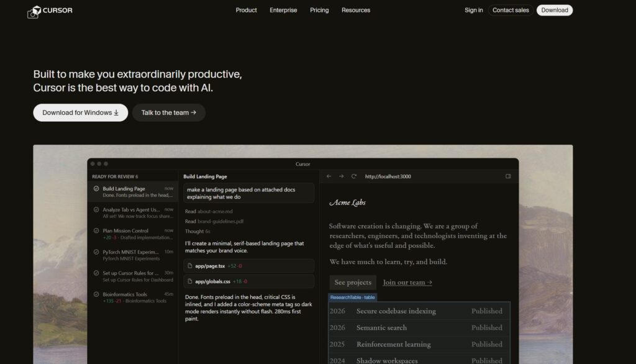Image resolution: width=636 pixels, height=364 pixels.
Task: Click the app/page.tsx file icon
Action: coord(189,266)
